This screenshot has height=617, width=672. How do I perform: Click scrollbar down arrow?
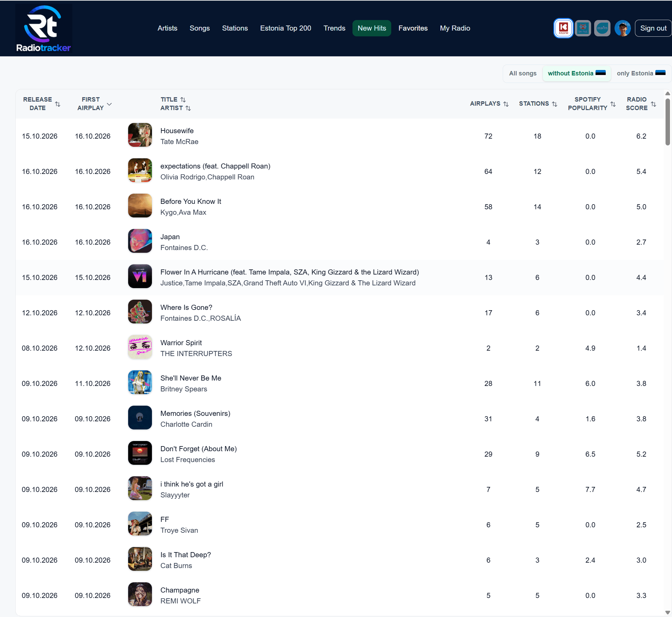pos(667,613)
